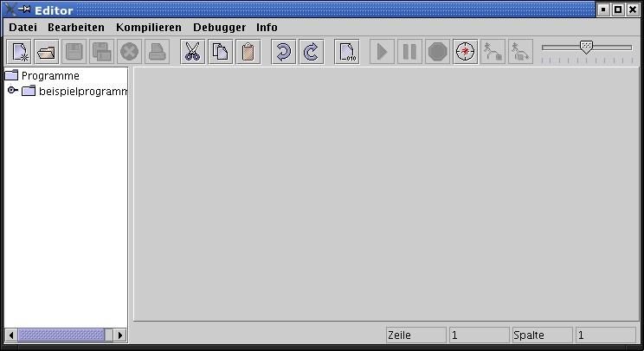
Task: Open the Debugger menu
Action: [219, 27]
